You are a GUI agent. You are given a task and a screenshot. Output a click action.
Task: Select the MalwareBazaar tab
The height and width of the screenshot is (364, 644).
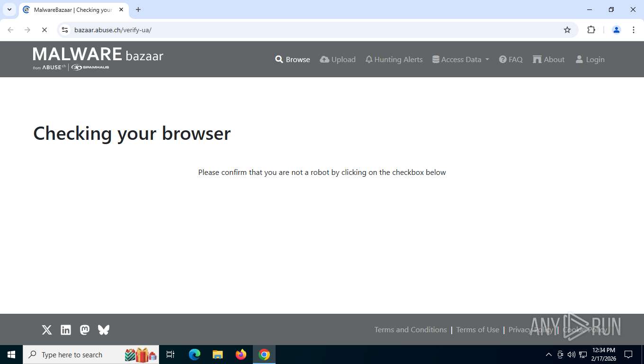73,9
